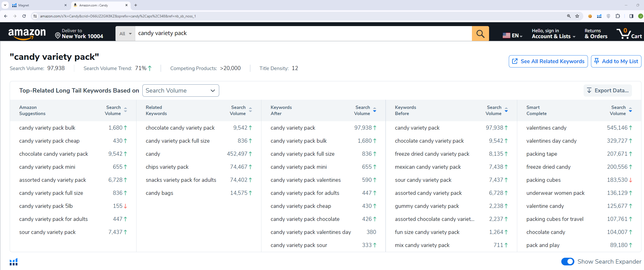
Task: Click the browser address bar URL
Action: tap(118, 16)
